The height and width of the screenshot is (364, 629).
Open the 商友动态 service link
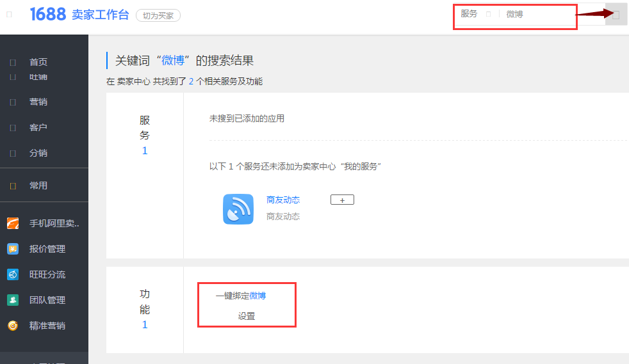[283, 200]
